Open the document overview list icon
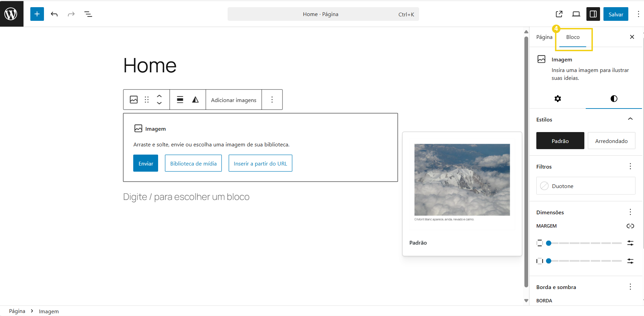This screenshot has height=316, width=644. (x=88, y=14)
